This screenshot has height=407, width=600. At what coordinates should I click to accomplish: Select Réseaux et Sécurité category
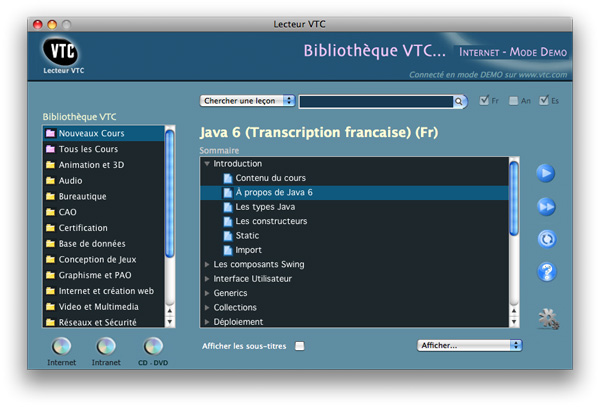click(x=104, y=322)
